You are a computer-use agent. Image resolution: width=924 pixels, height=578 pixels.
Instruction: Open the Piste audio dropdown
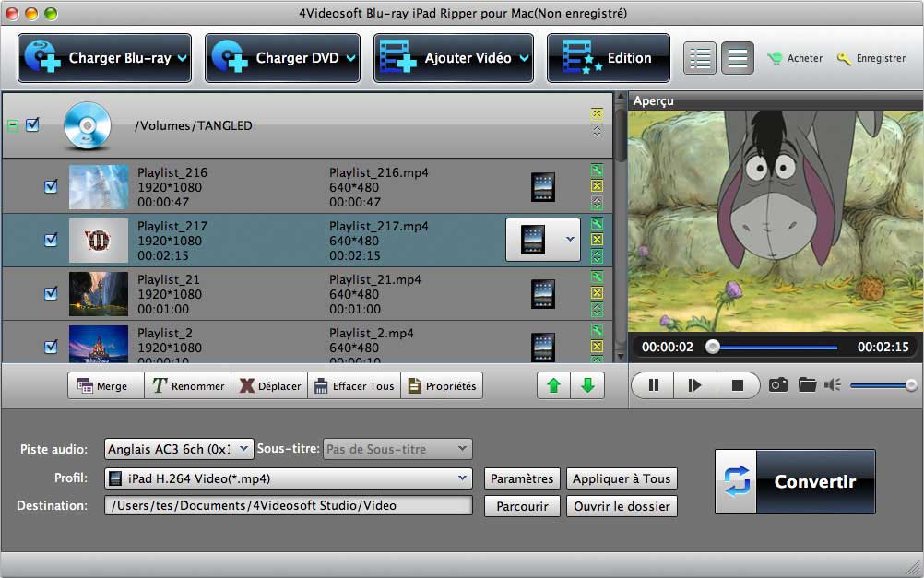178,449
